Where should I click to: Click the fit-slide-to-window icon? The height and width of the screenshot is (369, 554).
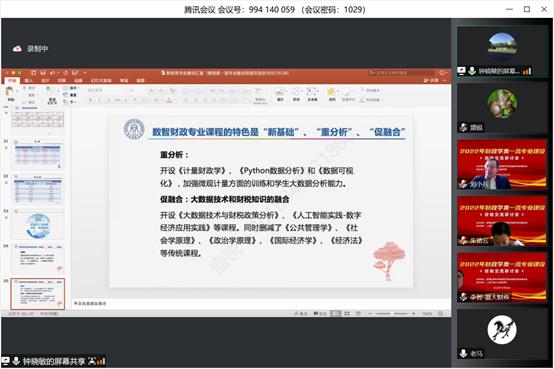pyautogui.click(x=441, y=314)
